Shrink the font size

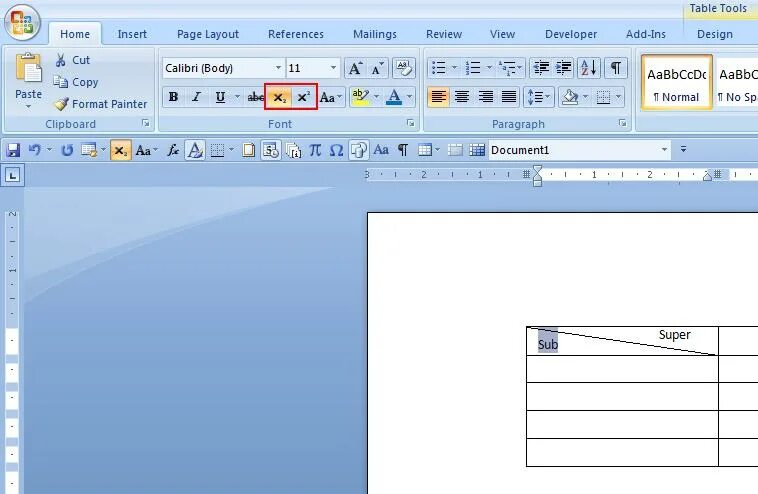coord(377,68)
